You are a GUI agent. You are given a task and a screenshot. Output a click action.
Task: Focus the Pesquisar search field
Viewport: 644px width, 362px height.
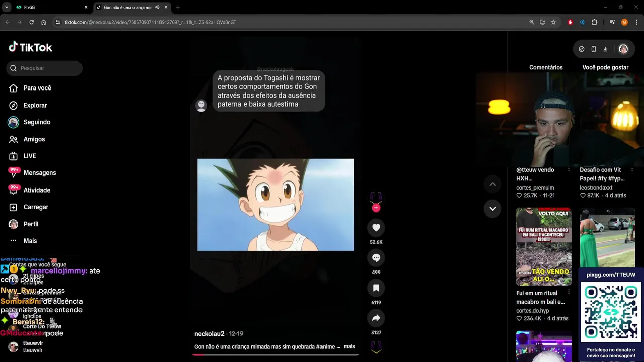tap(44, 68)
